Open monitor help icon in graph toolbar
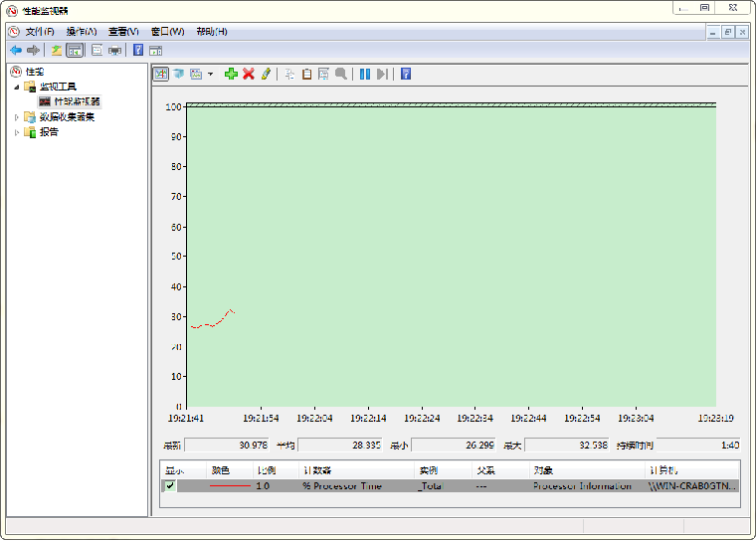This screenshot has width=756, height=541. coord(405,74)
